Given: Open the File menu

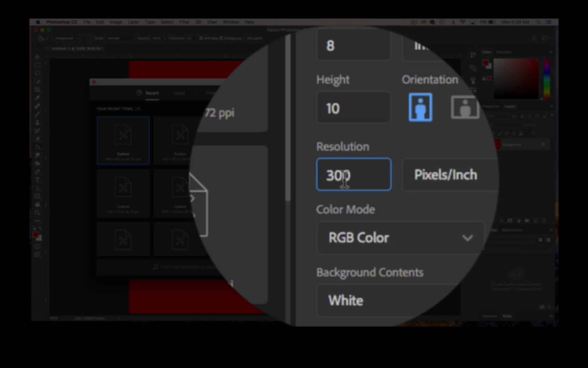Looking at the screenshot, I should (x=87, y=22).
